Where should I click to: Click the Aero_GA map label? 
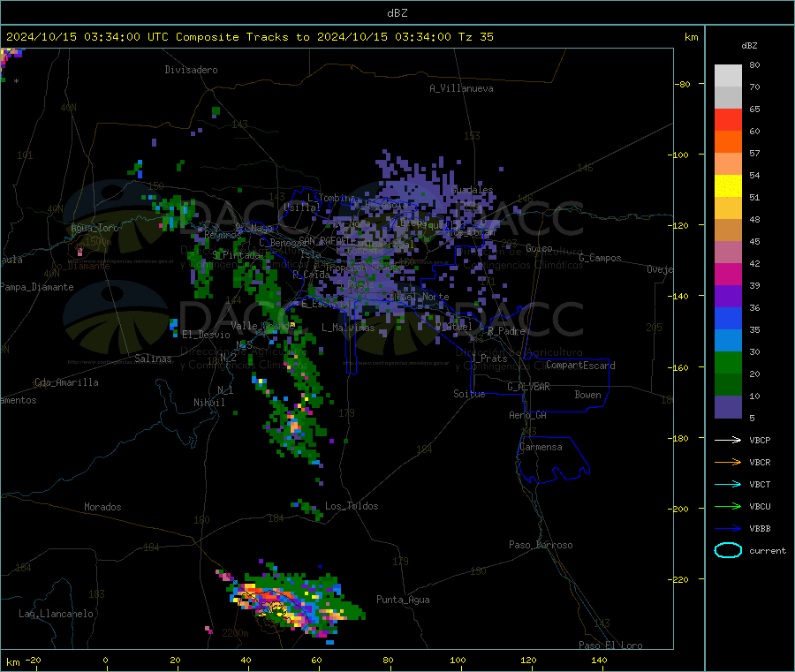(x=528, y=415)
